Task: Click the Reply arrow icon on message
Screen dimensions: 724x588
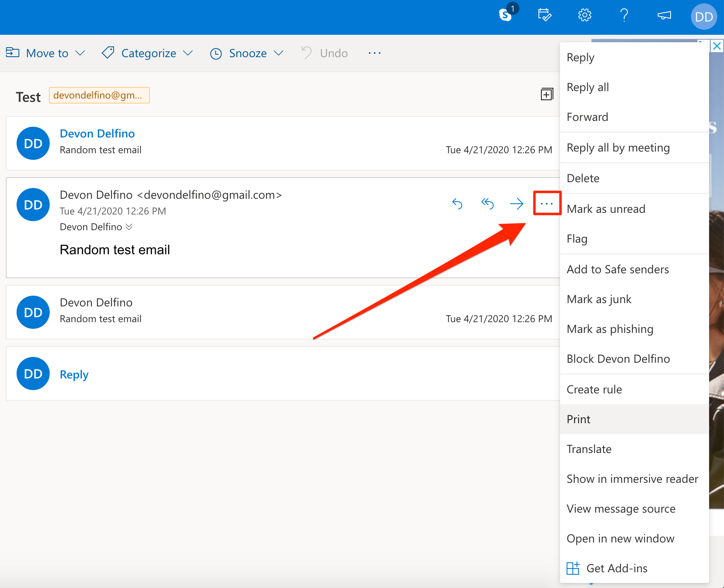Action: [x=457, y=204]
